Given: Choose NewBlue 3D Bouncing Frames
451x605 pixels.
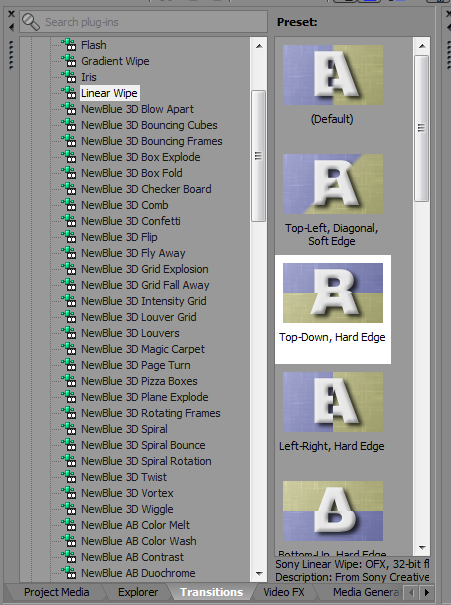Looking at the screenshot, I should (152, 141).
